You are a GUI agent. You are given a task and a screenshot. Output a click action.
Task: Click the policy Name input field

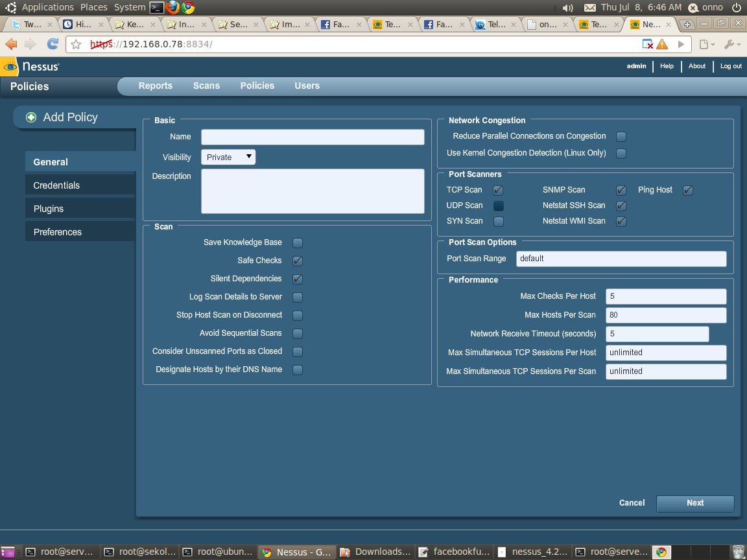click(313, 137)
